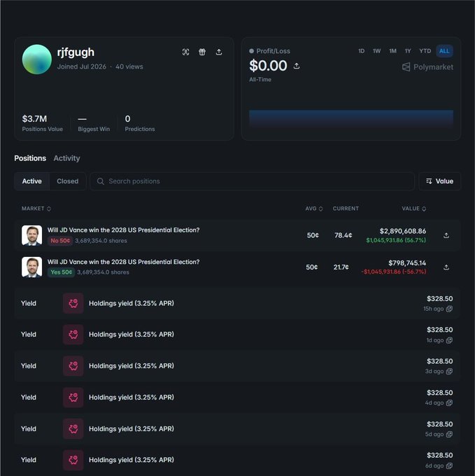
Task: Click CURRENT column header
Action: pyautogui.click(x=346, y=209)
